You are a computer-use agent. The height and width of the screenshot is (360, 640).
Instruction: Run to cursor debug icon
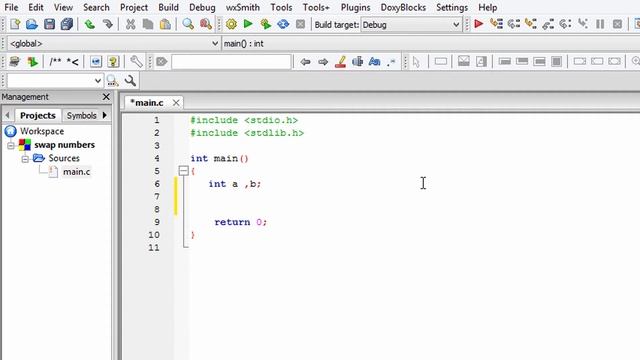(x=496, y=24)
